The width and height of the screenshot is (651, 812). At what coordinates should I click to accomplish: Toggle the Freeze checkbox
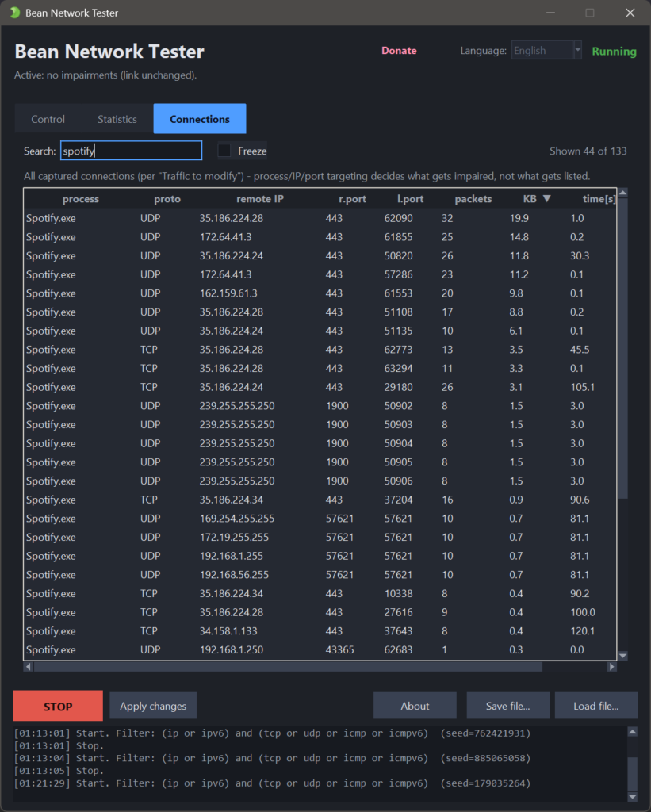pyautogui.click(x=224, y=151)
